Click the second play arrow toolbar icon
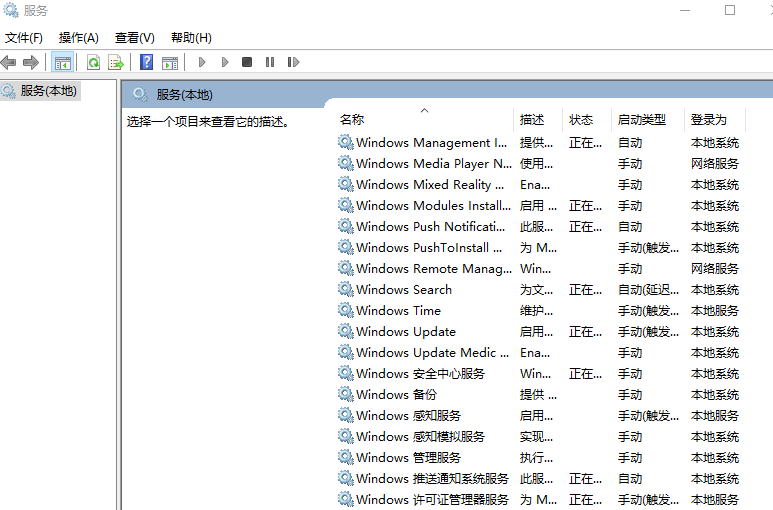 (225, 62)
